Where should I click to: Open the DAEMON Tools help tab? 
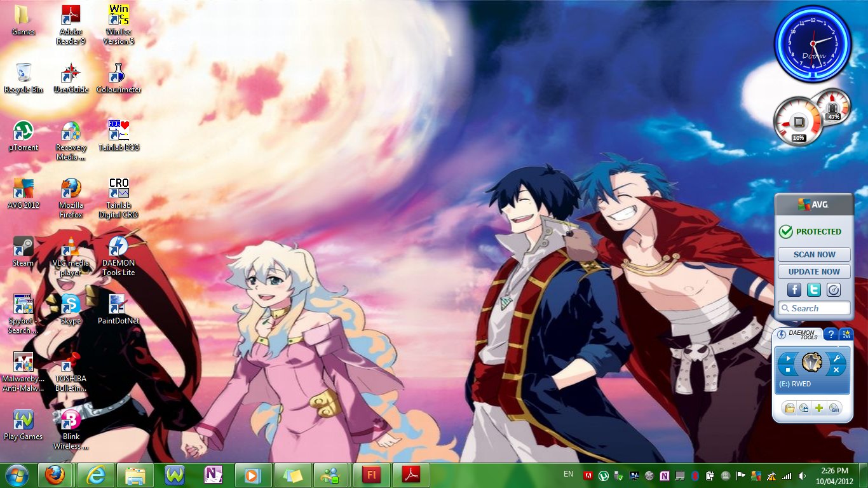point(831,334)
